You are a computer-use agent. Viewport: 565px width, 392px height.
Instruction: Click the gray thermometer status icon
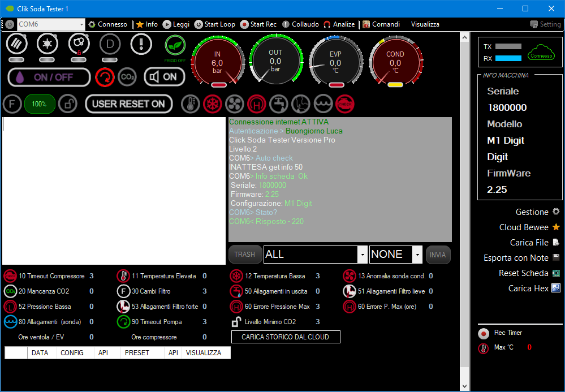[x=190, y=104]
